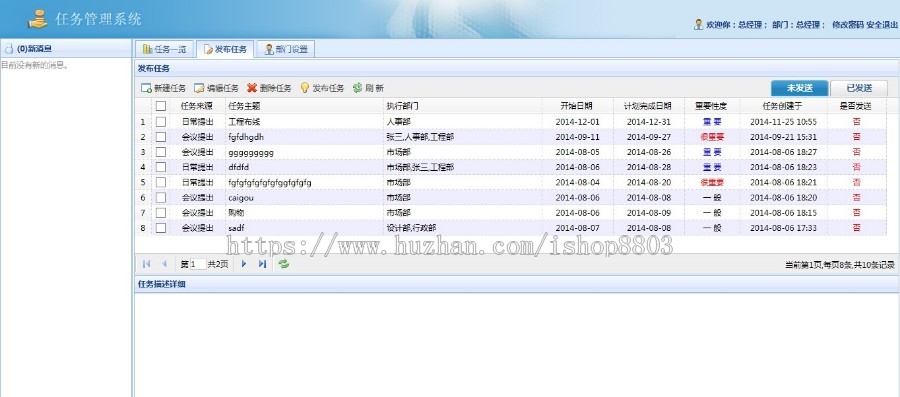Check the checkbox for row caigou

click(161, 197)
